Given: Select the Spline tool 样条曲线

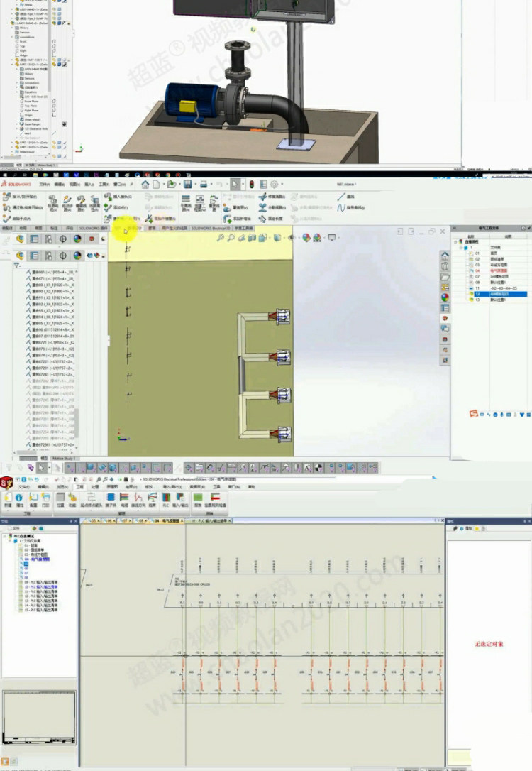Looking at the screenshot, I should [x=351, y=208].
